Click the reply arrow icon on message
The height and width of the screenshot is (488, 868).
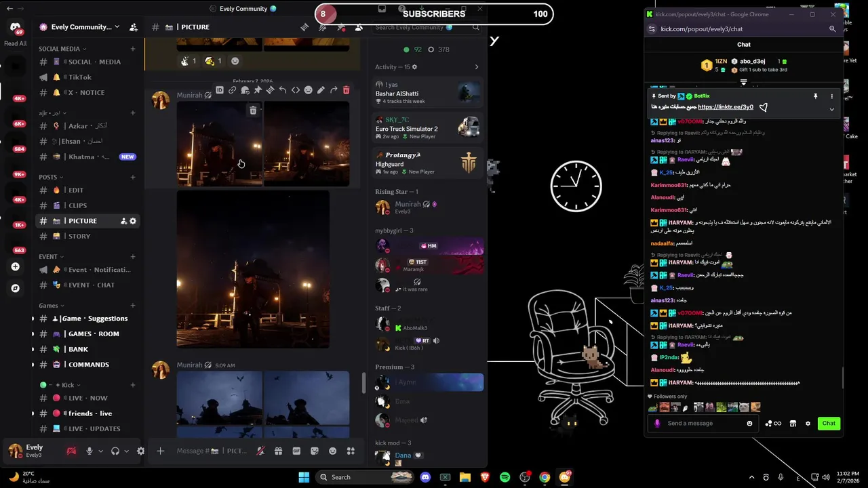point(283,90)
